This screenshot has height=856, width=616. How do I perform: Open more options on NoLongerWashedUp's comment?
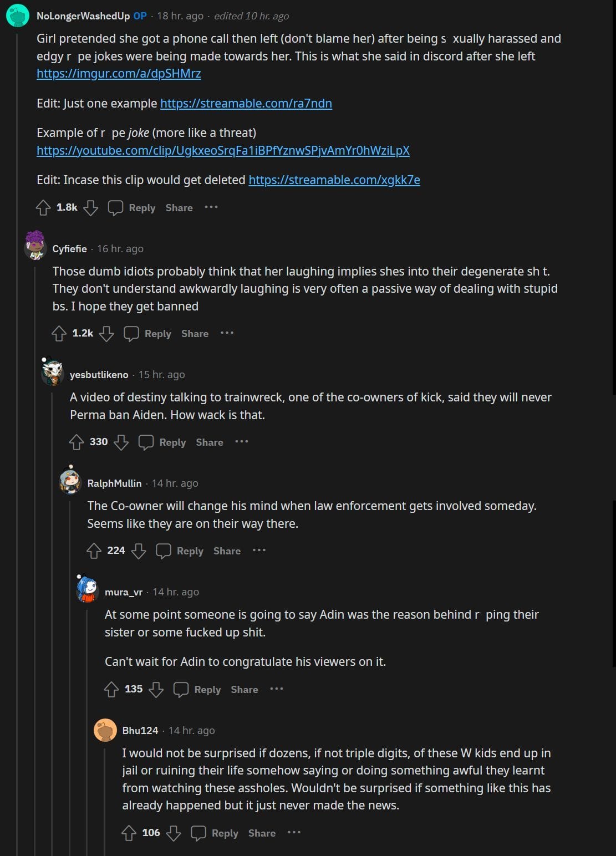coord(211,207)
